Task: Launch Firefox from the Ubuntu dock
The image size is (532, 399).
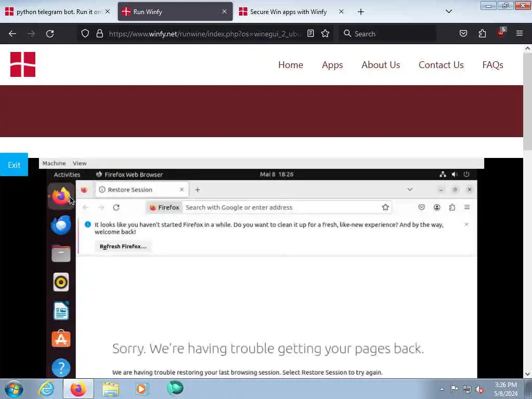Action: coord(61,196)
